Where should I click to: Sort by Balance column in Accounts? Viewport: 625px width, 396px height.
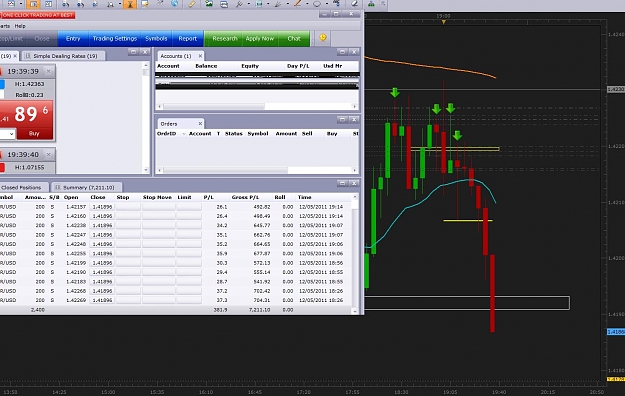(x=206, y=66)
